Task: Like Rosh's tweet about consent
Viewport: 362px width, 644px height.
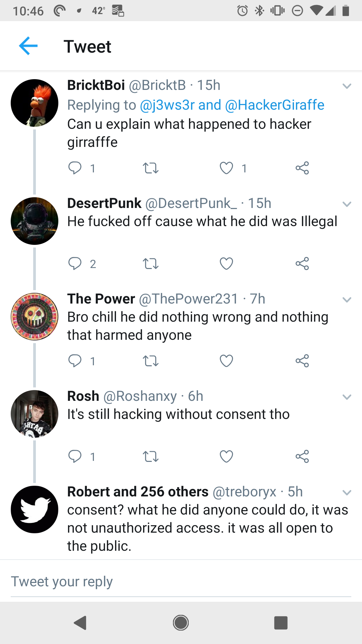Action: [x=226, y=457]
